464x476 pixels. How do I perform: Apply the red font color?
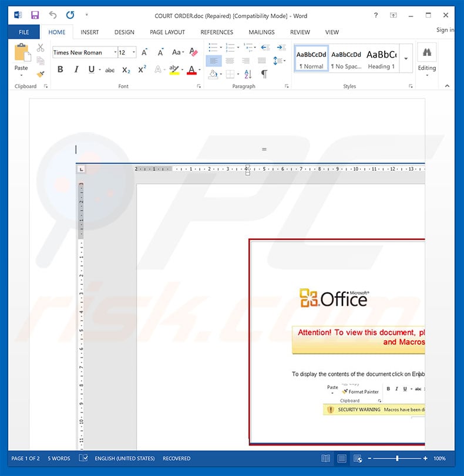[x=191, y=70]
